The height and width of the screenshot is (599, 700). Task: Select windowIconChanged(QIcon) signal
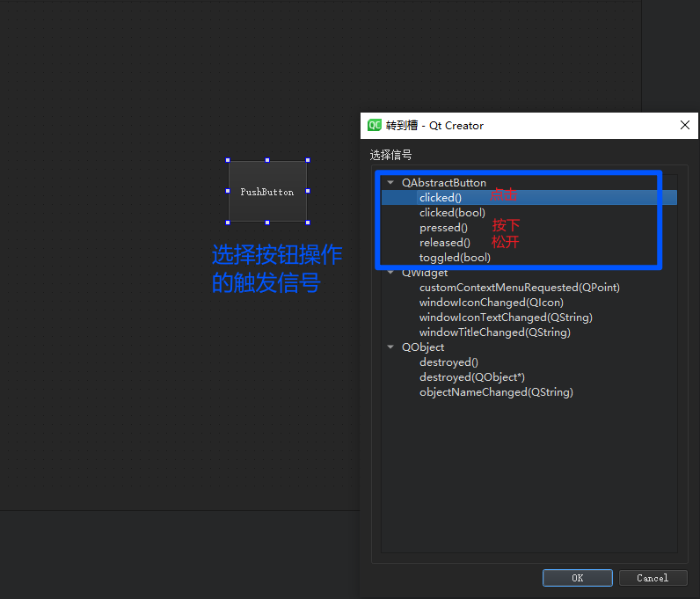coord(491,303)
